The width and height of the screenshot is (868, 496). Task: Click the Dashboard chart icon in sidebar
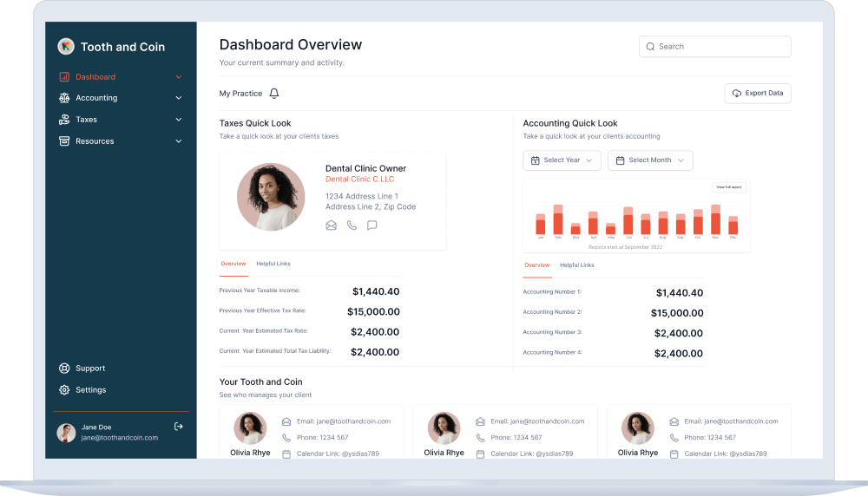[64, 77]
